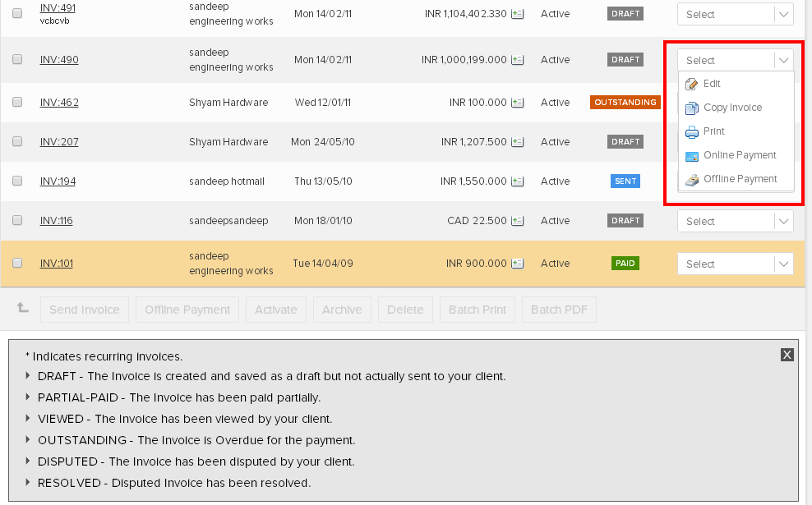
Task: Click the Archive button
Action: [342, 310]
